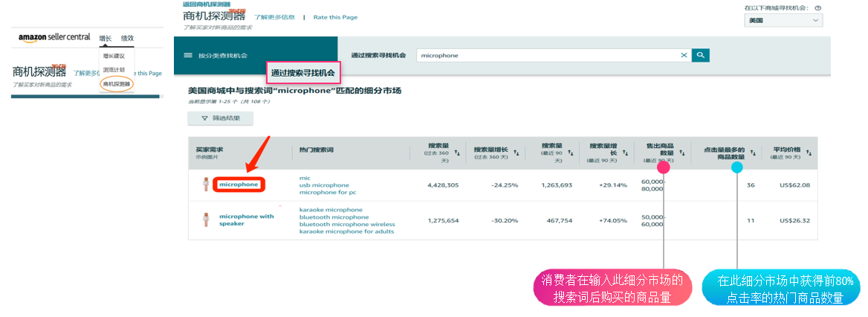The height and width of the screenshot is (317, 868).
Task: Sort by 搜索量 (过去360天) arrows
Action: [x=457, y=152]
